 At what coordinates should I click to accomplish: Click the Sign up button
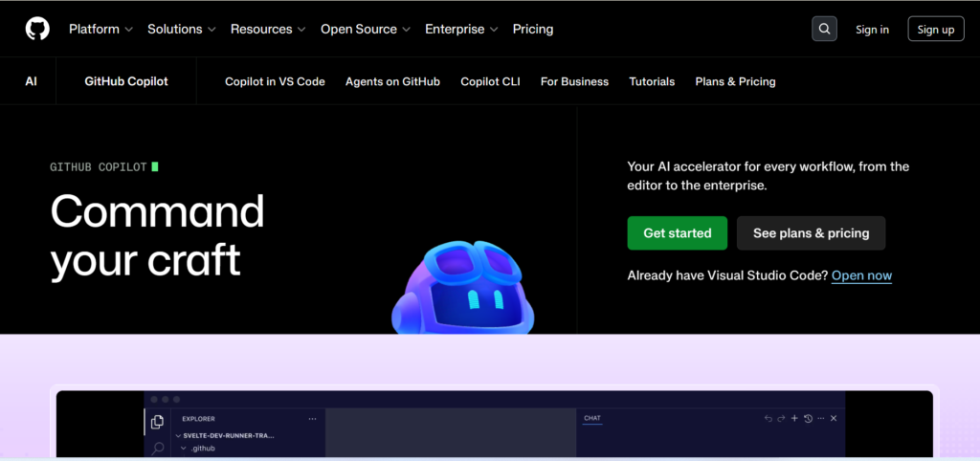[936, 29]
